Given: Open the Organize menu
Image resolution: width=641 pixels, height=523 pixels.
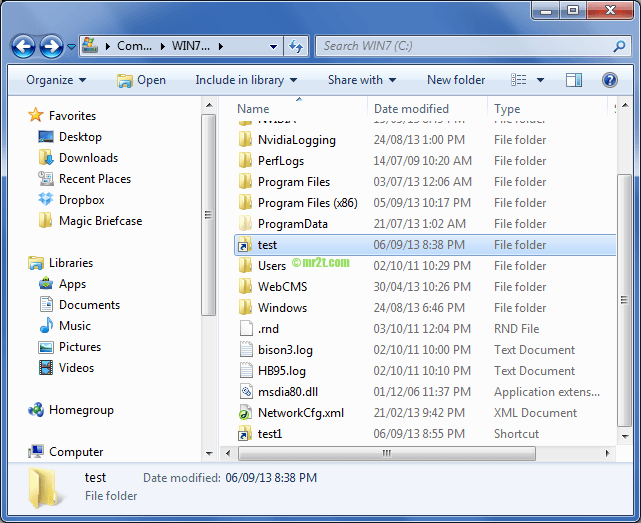Looking at the screenshot, I should coord(56,80).
